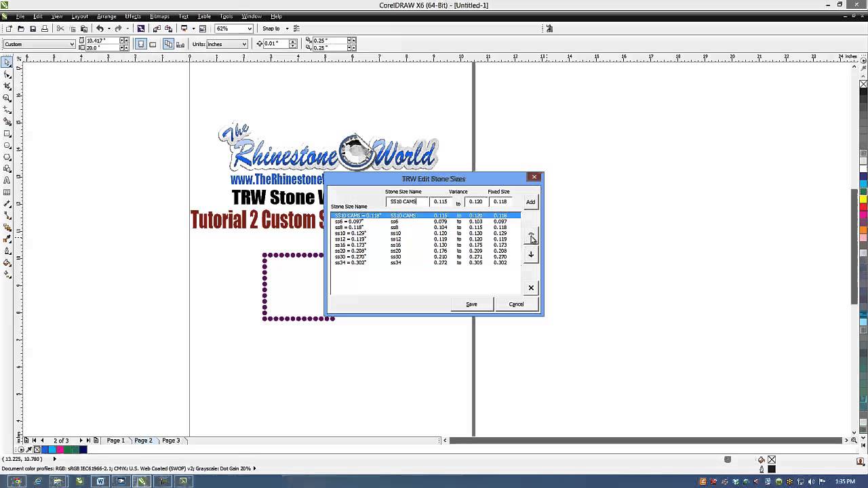868x488 pixels.
Task: Select the Outline Pen tool
Action: tap(7, 251)
